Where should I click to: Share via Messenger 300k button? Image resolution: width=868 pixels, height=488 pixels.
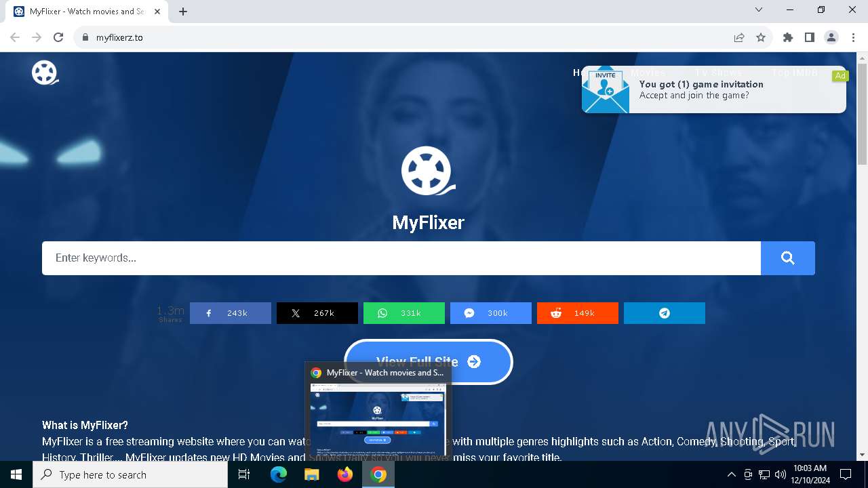(491, 313)
